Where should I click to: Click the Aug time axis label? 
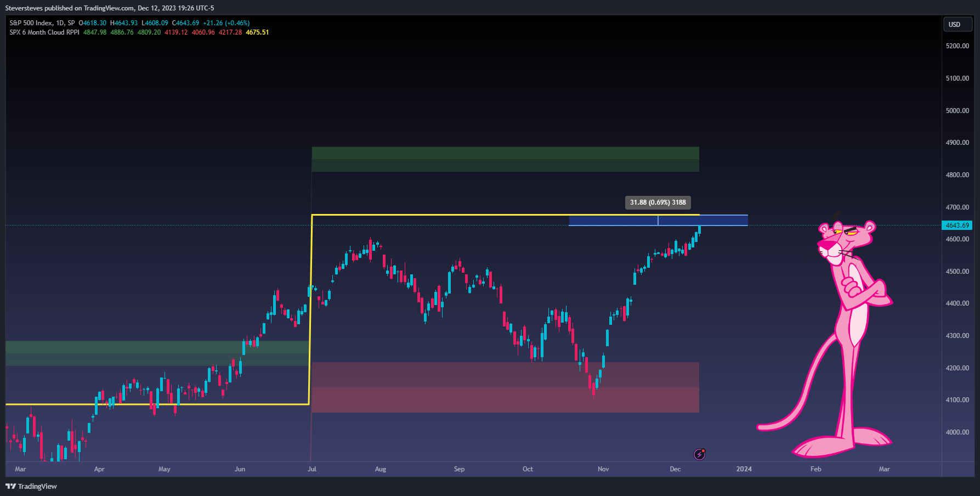click(381, 469)
